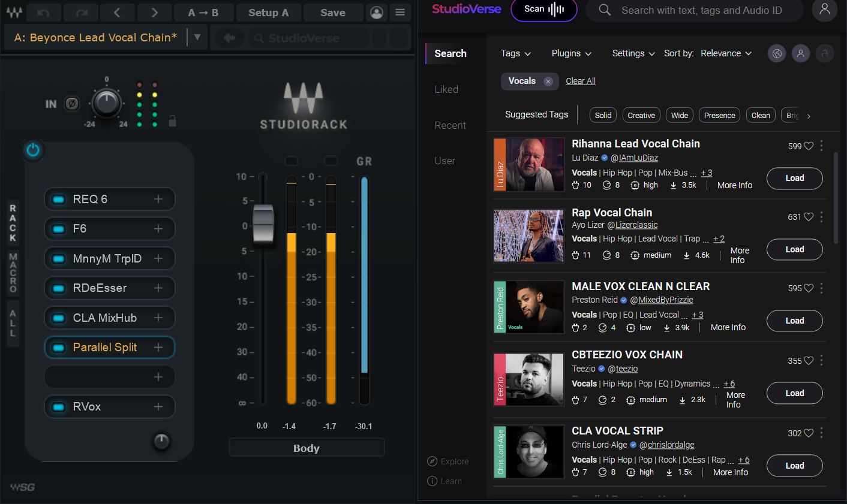847x504 pixels.
Task: Toggle the main rack power button
Action: point(33,150)
